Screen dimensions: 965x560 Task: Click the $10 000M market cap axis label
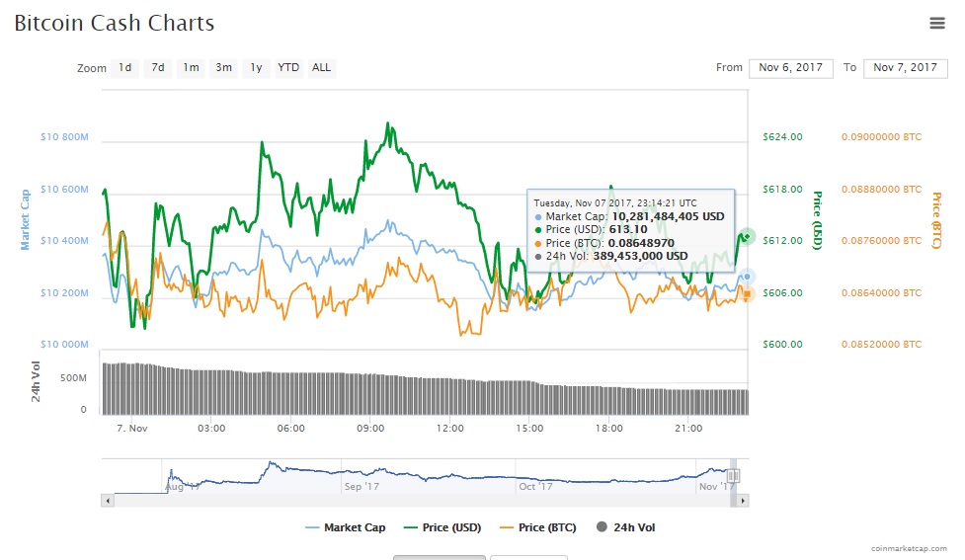[x=64, y=344]
